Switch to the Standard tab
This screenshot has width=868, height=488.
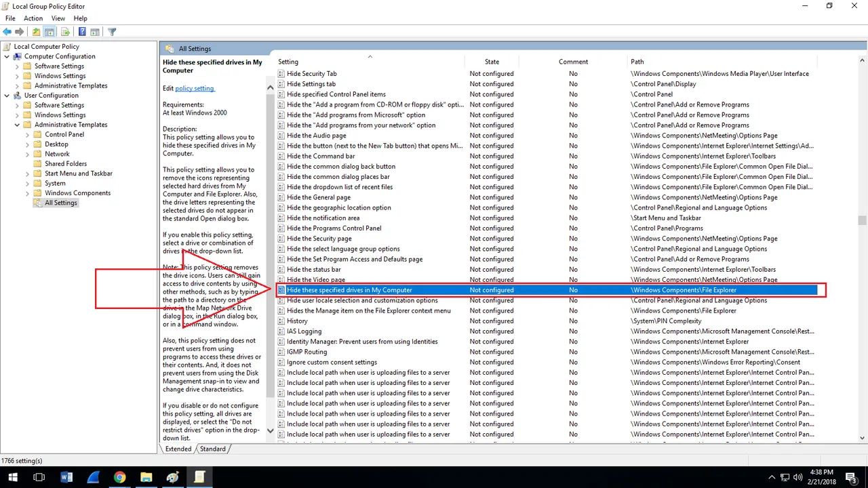click(x=213, y=449)
